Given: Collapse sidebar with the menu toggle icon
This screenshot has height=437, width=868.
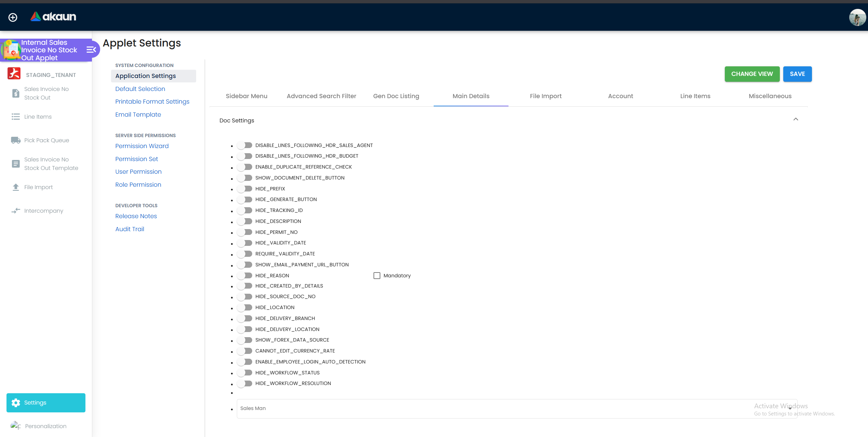Looking at the screenshot, I should click(x=91, y=50).
